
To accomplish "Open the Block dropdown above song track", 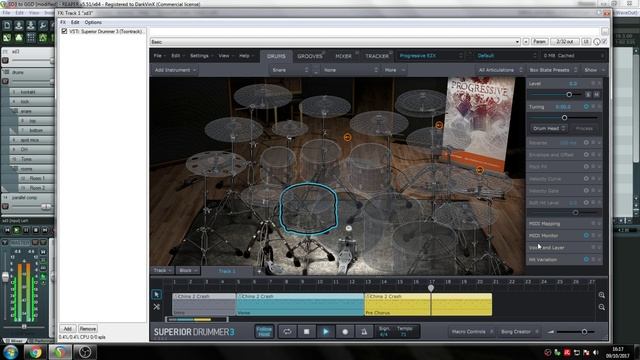I will (188, 270).
